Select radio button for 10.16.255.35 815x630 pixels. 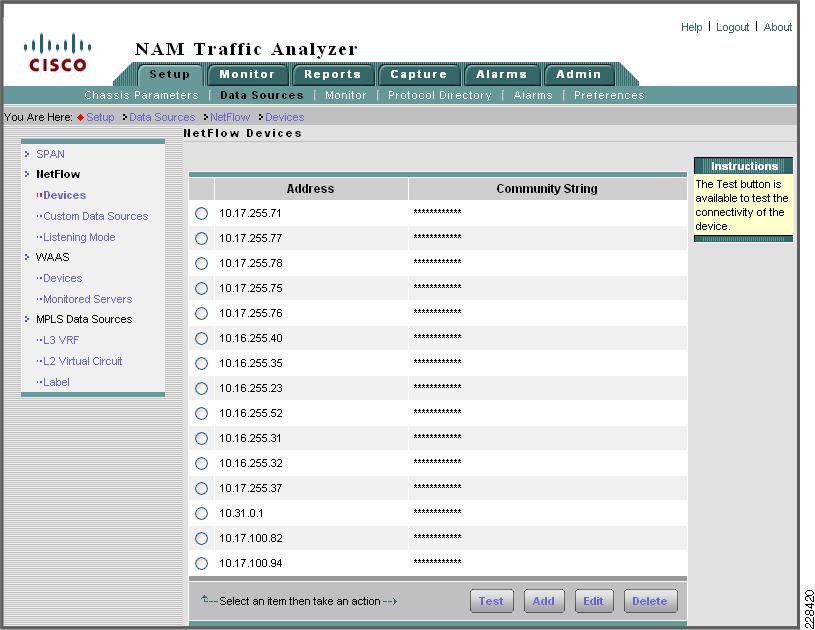pyautogui.click(x=201, y=363)
